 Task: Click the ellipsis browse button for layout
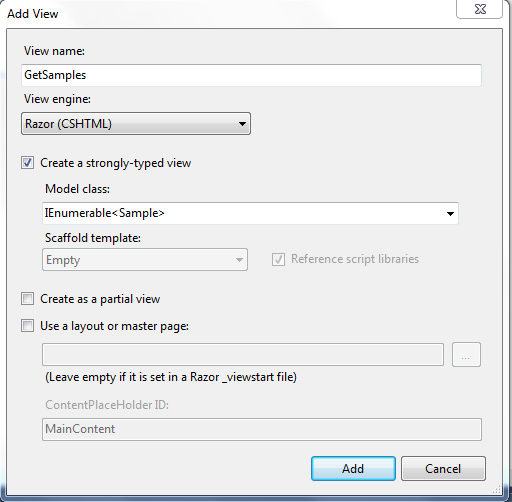pyautogui.click(x=466, y=355)
